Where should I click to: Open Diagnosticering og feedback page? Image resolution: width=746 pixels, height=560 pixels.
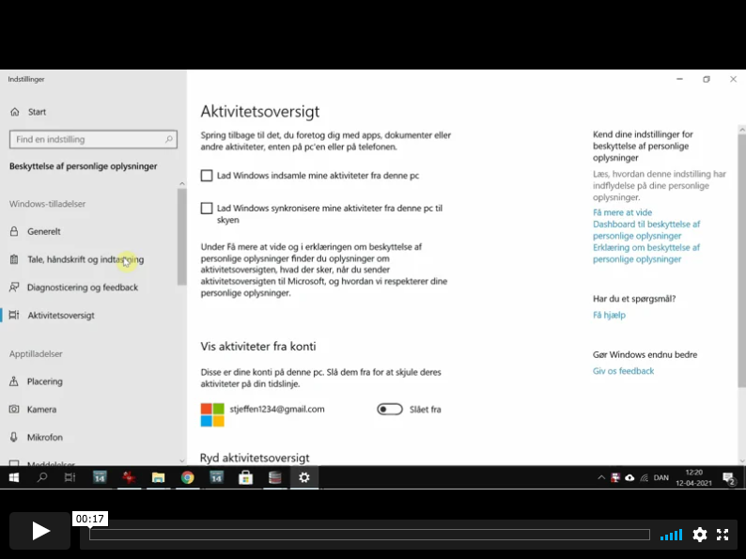[82, 288]
